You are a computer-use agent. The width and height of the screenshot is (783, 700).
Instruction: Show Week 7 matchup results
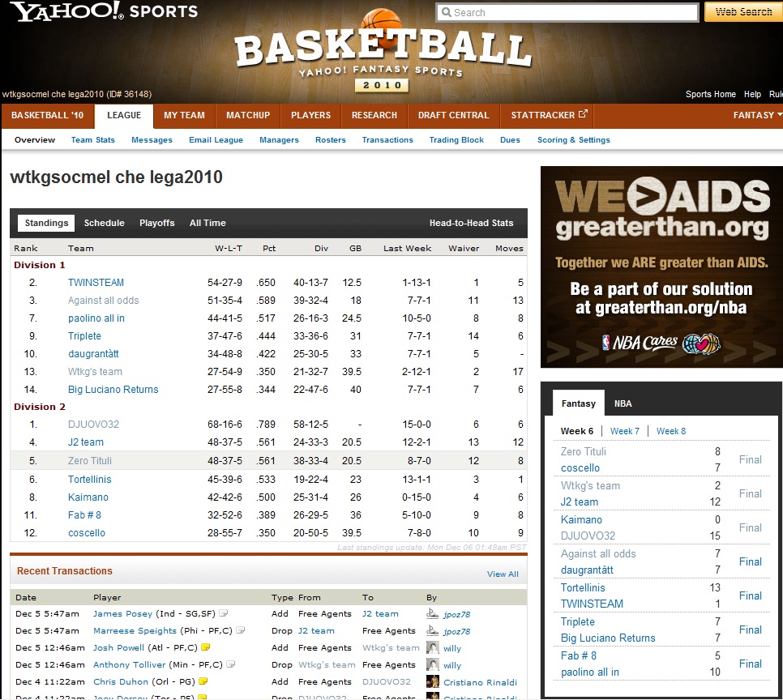coord(624,431)
